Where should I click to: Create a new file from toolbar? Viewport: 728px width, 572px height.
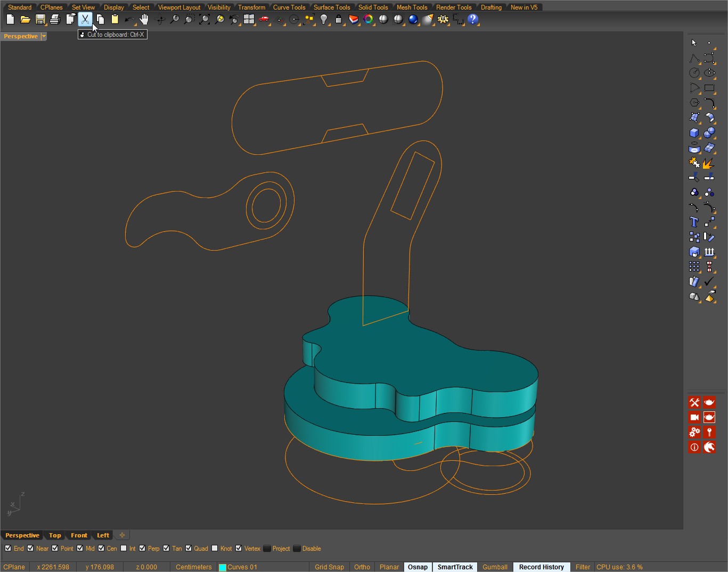pyautogui.click(x=10, y=20)
